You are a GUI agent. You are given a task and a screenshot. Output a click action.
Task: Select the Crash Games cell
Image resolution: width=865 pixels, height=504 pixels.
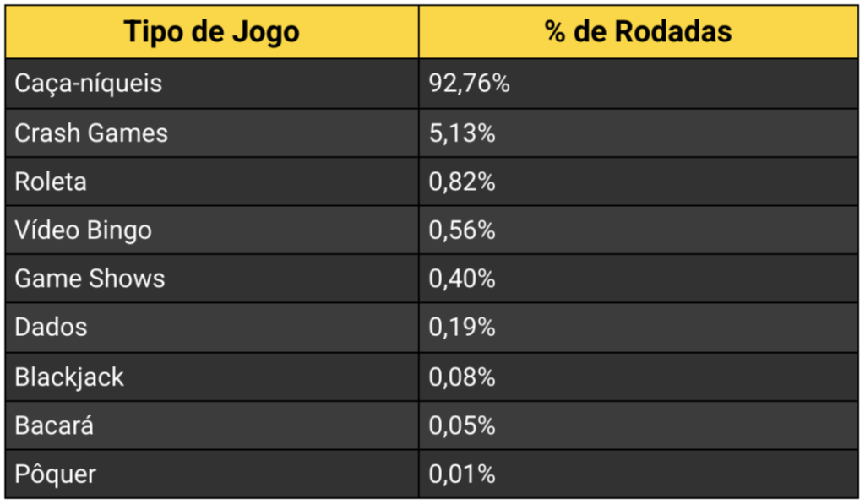coord(91,133)
